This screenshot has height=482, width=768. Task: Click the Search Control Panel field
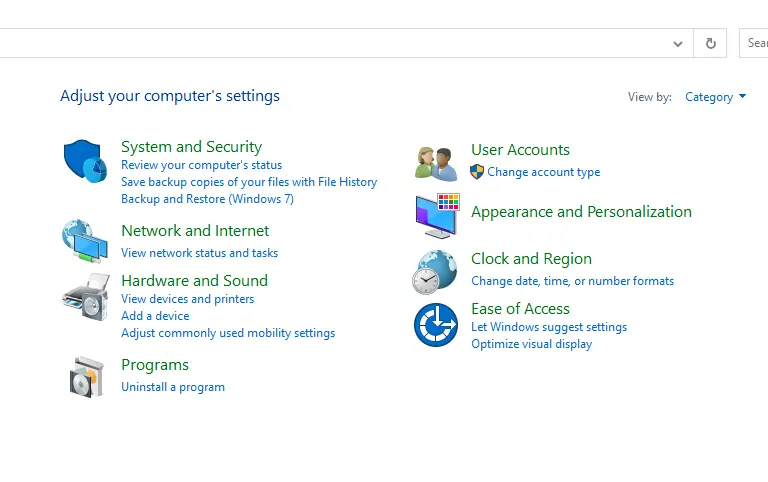coord(753,43)
